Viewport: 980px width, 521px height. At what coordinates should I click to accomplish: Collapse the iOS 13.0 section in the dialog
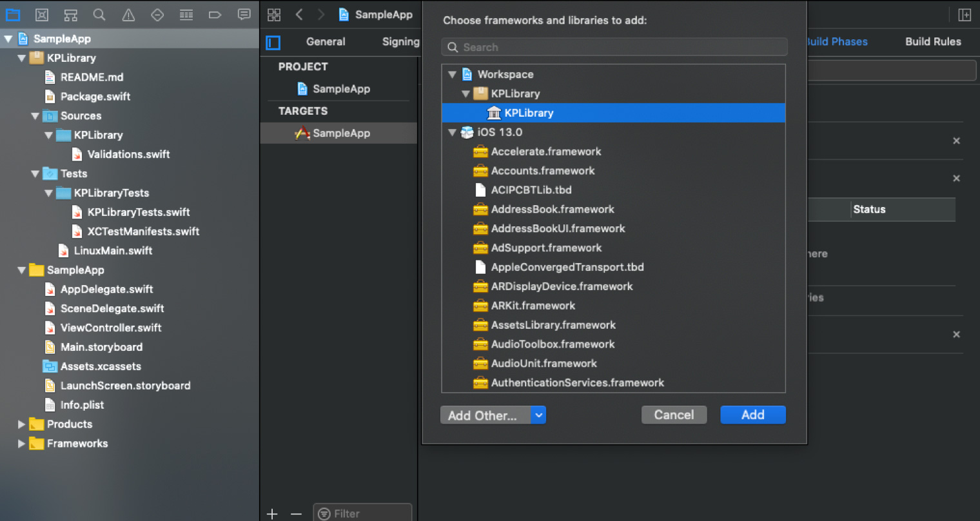coord(453,132)
